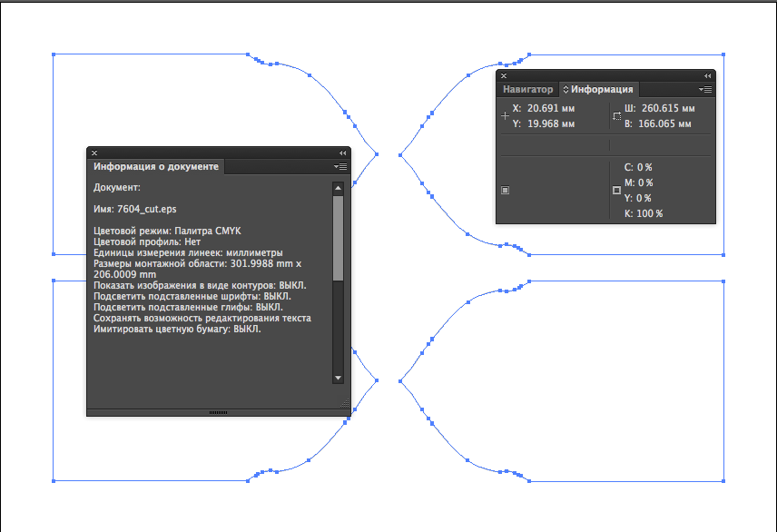Click the X: 20.691 мм value

point(543,108)
